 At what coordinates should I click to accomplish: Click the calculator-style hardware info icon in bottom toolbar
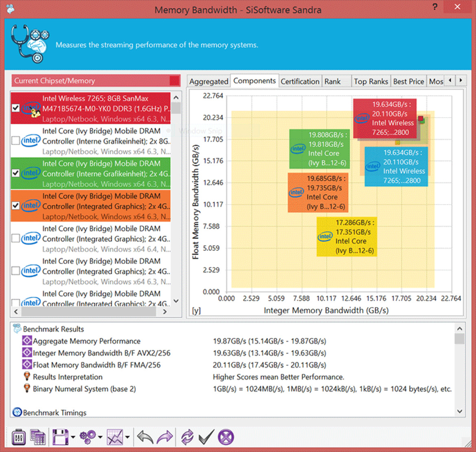click(19, 437)
